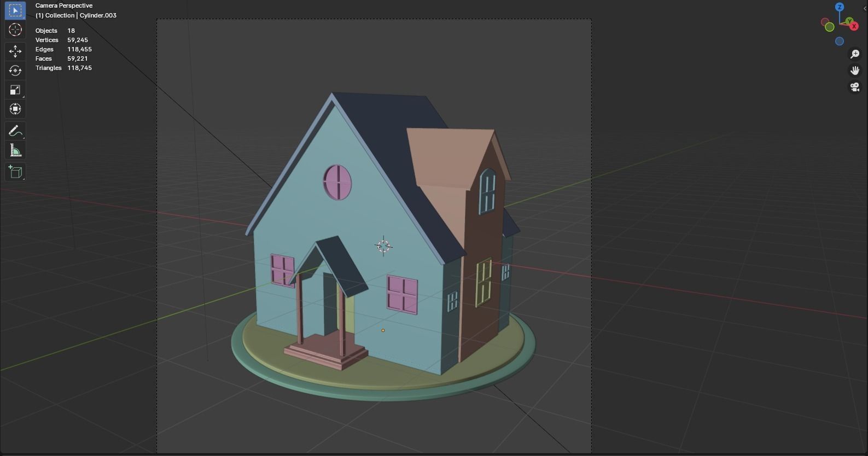Click the Edges value '118,455'
Screen dimensions: 868x456
click(79, 49)
